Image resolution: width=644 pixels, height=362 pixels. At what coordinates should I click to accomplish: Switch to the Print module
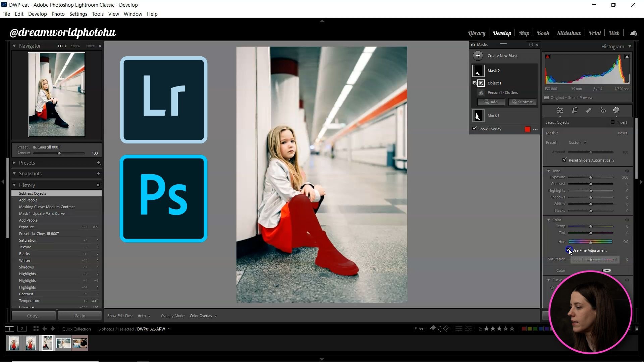pos(595,33)
